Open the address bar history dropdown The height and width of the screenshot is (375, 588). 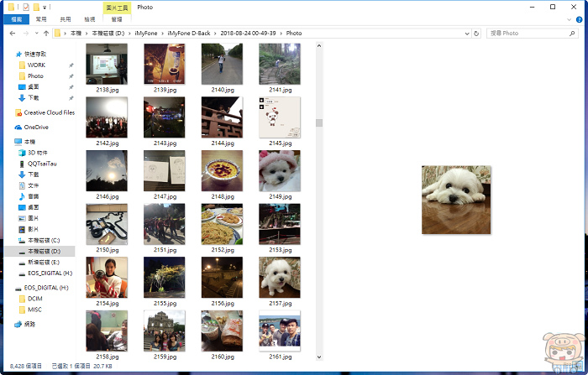pyautogui.click(x=465, y=34)
